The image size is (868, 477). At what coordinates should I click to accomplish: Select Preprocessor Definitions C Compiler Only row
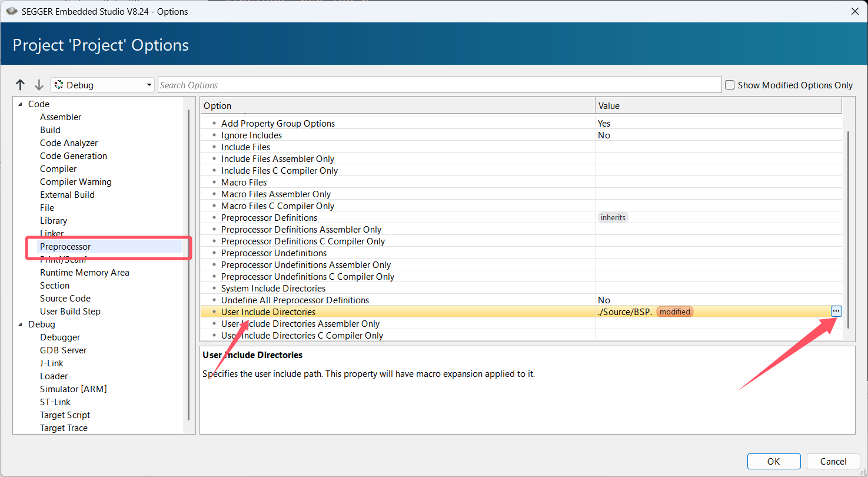(x=521, y=241)
